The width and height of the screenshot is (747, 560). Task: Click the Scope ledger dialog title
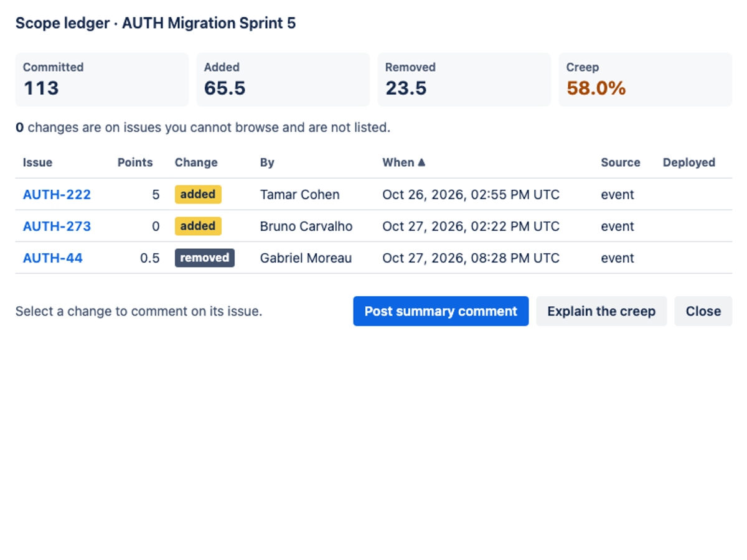coord(156,24)
